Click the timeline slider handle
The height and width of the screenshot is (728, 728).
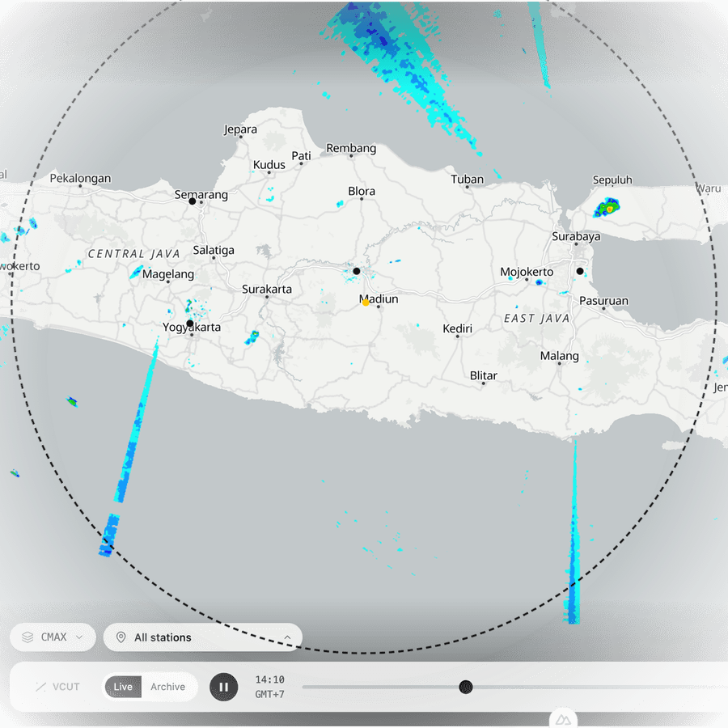[466, 687]
